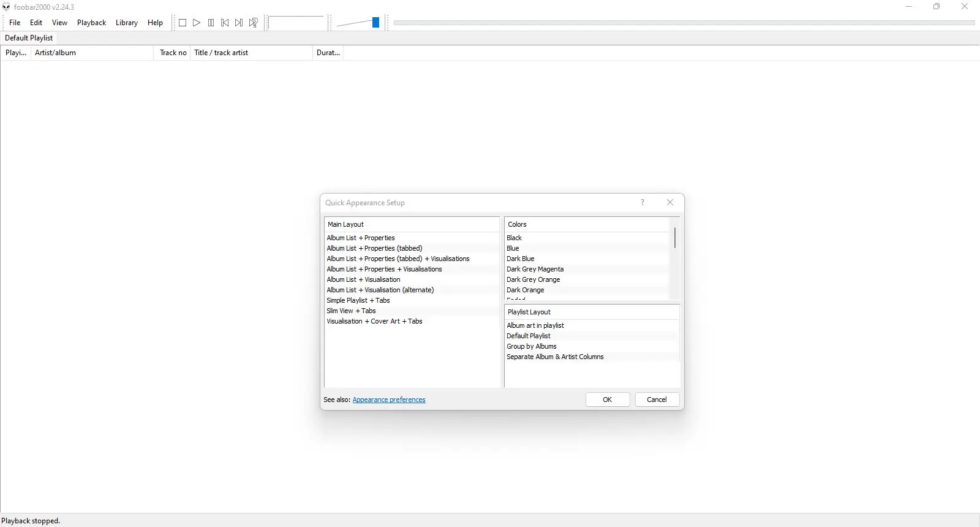The height and width of the screenshot is (527, 980).
Task: Open the Playback menu
Action: [91, 23]
